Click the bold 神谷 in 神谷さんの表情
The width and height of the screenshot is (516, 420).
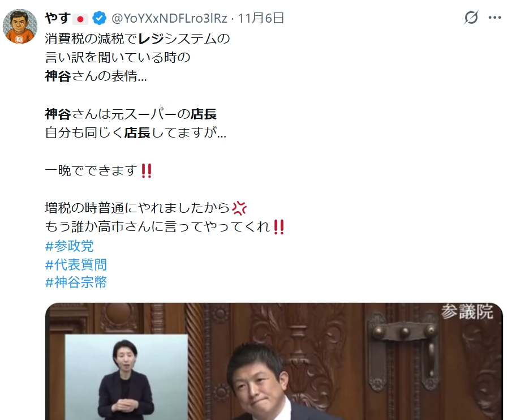point(58,76)
